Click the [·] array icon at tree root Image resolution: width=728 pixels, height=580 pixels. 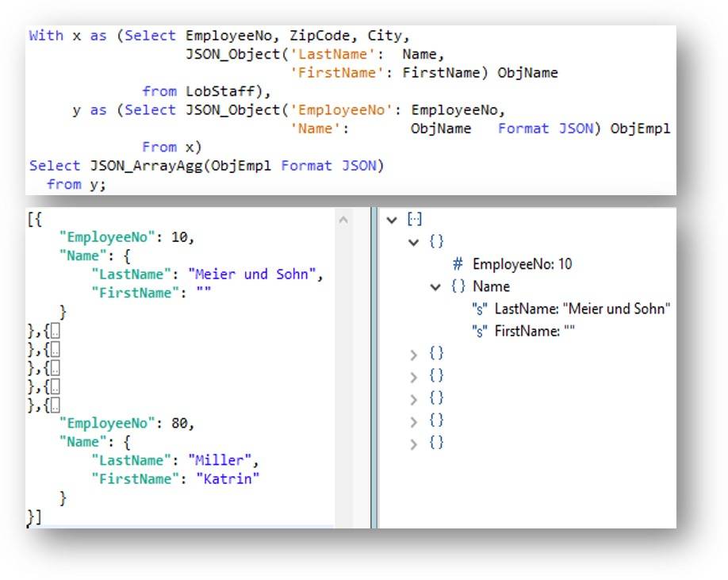point(414,220)
